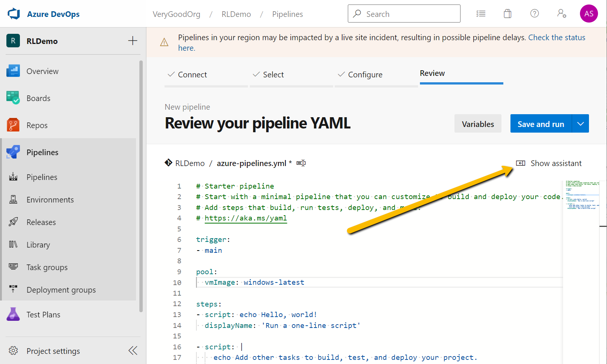This screenshot has height=364, width=607.
Task: Open the Marketplace shopping bag icon
Action: (507, 14)
